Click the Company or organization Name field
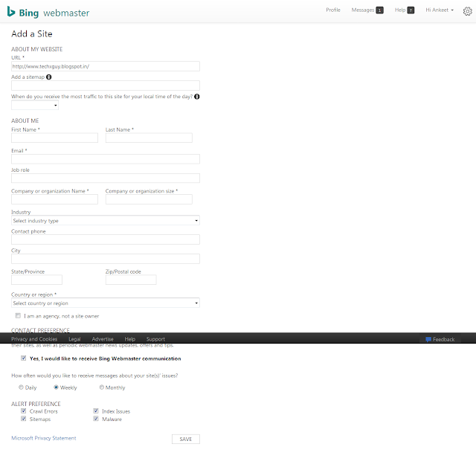This screenshot has height=470, width=476. point(54,199)
